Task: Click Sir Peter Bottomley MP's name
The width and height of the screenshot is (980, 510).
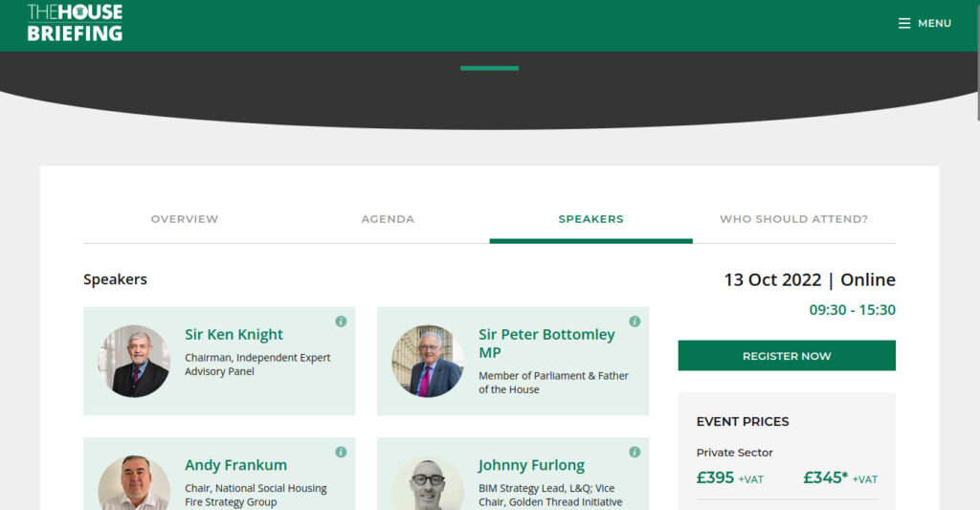Action: click(x=546, y=344)
